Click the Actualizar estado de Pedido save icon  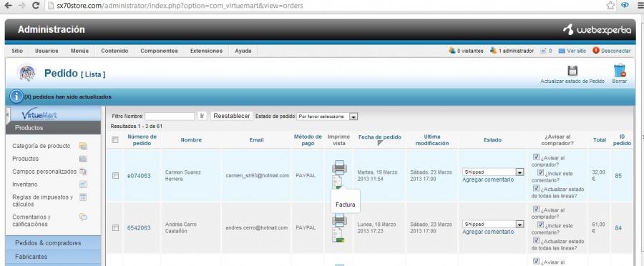pyautogui.click(x=572, y=71)
